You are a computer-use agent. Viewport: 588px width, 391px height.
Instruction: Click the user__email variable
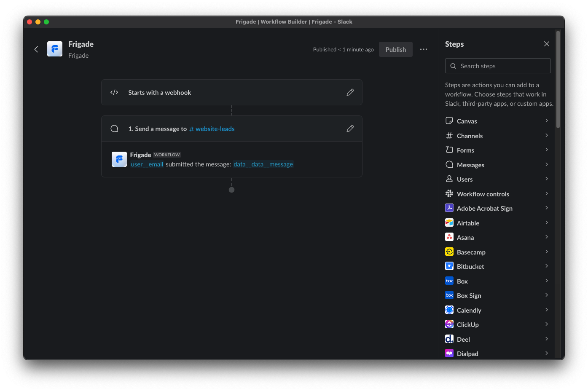click(147, 164)
